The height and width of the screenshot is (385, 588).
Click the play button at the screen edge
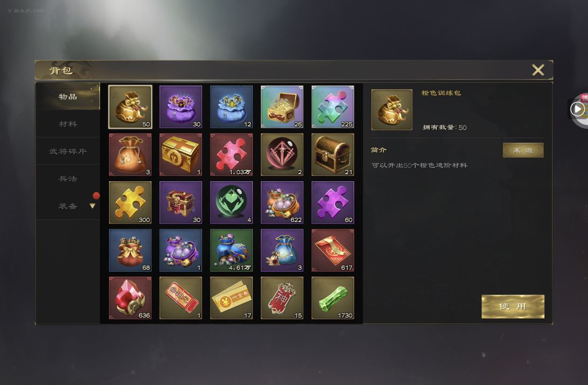[577, 109]
